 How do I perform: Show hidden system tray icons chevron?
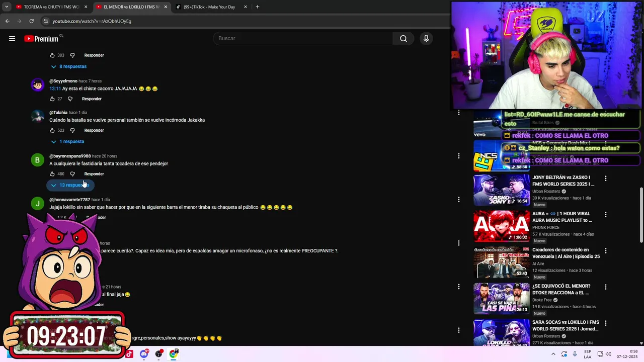click(553, 354)
